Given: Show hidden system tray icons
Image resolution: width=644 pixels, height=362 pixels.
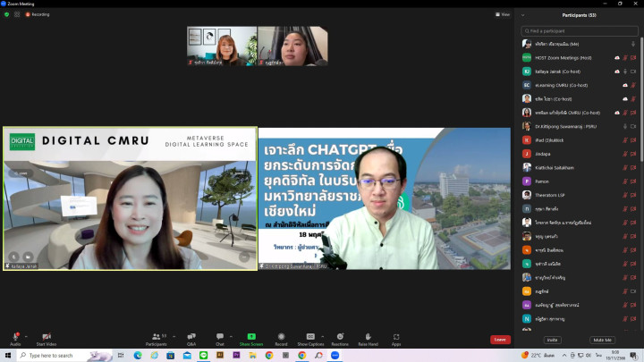Looking at the screenshot, I should pos(564,356).
